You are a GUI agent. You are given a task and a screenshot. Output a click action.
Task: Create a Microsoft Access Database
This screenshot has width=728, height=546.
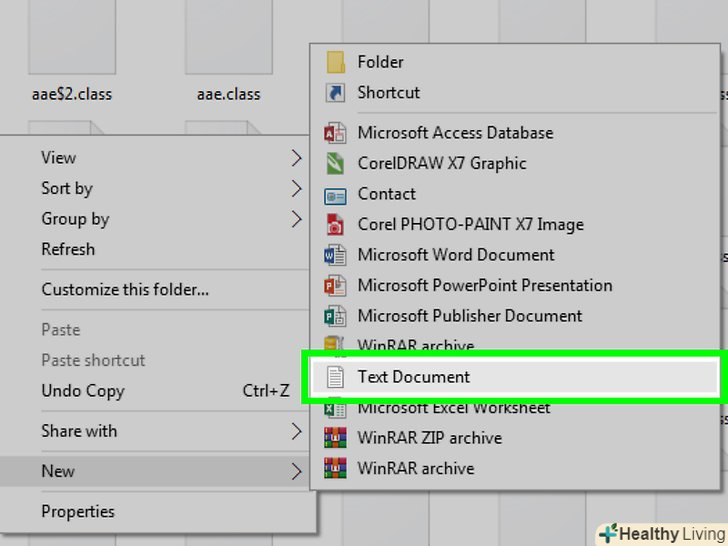515,133
